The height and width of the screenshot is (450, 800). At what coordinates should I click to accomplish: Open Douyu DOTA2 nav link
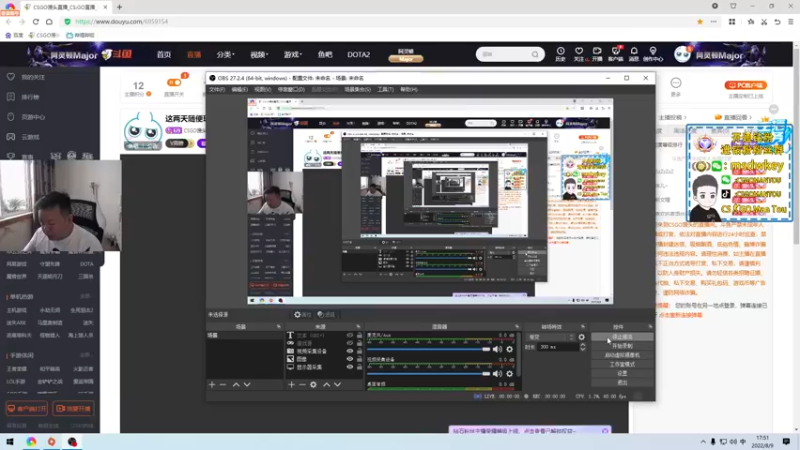[359, 55]
